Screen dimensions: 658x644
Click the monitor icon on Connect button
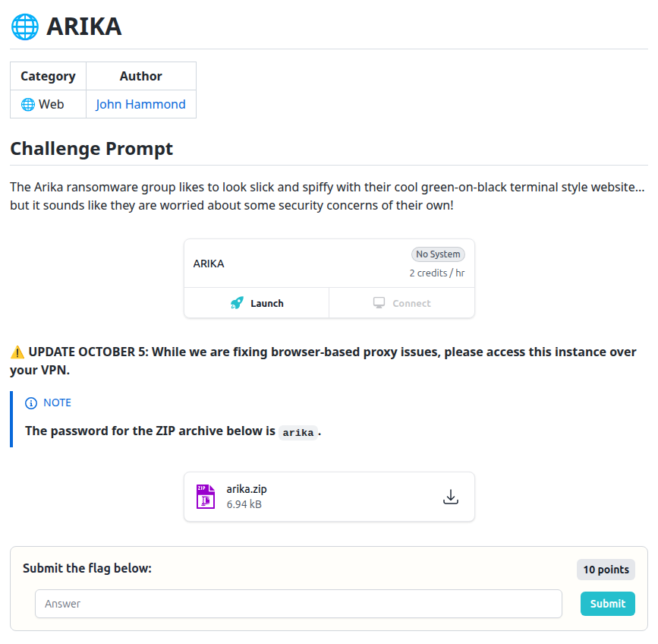tap(378, 301)
